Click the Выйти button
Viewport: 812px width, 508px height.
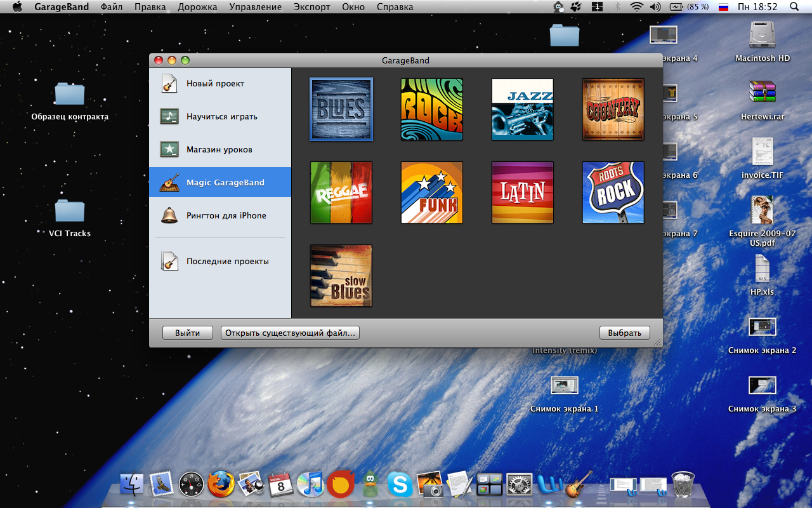pyautogui.click(x=188, y=333)
